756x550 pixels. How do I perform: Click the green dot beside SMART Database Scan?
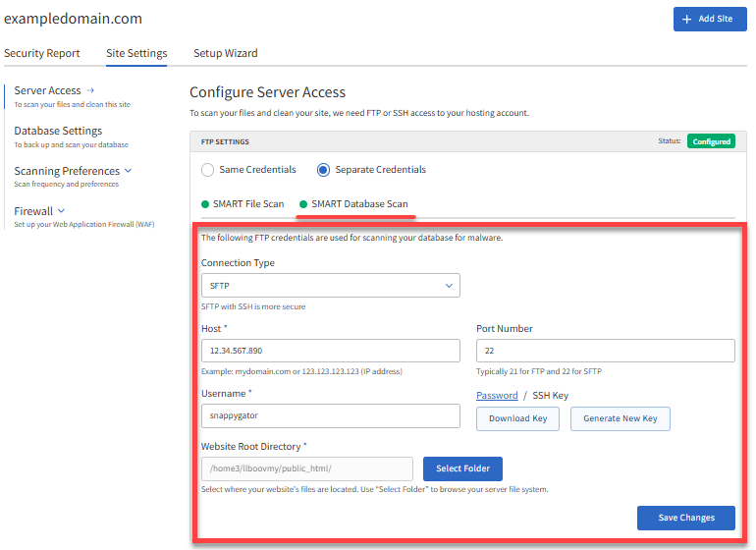(x=303, y=204)
